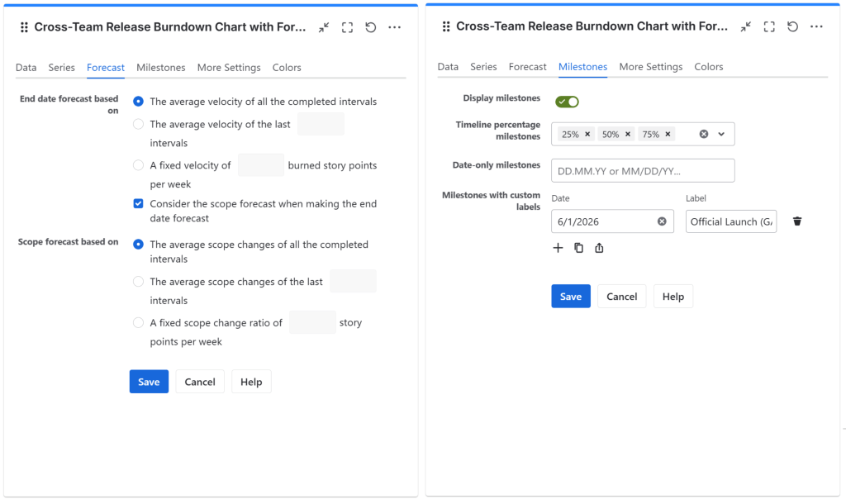Open the more options menu in Milestones panel
Screen dimensions: 846x504
[x=816, y=26]
